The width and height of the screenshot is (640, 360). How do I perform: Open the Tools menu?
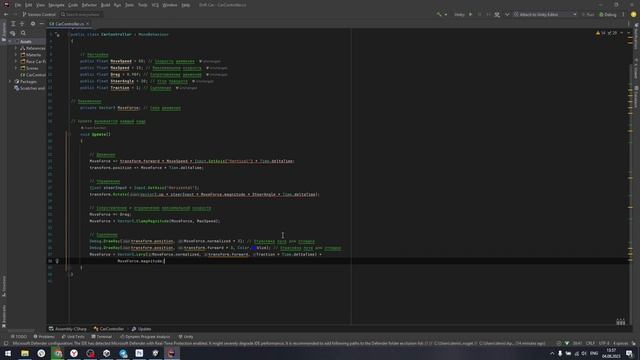[x=142, y=5]
